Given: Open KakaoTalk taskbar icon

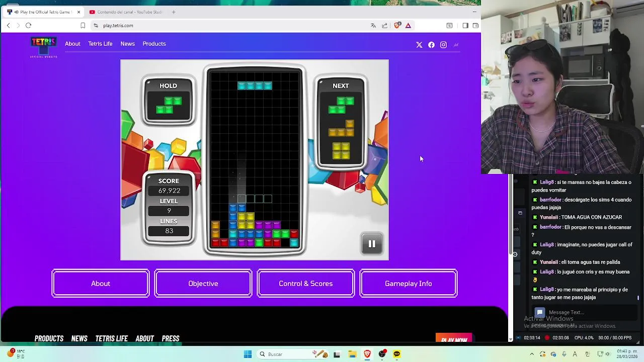Looking at the screenshot, I should (x=397, y=354).
